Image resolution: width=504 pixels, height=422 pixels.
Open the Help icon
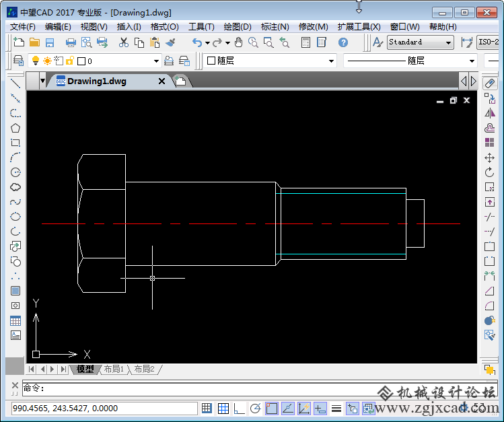(343, 42)
